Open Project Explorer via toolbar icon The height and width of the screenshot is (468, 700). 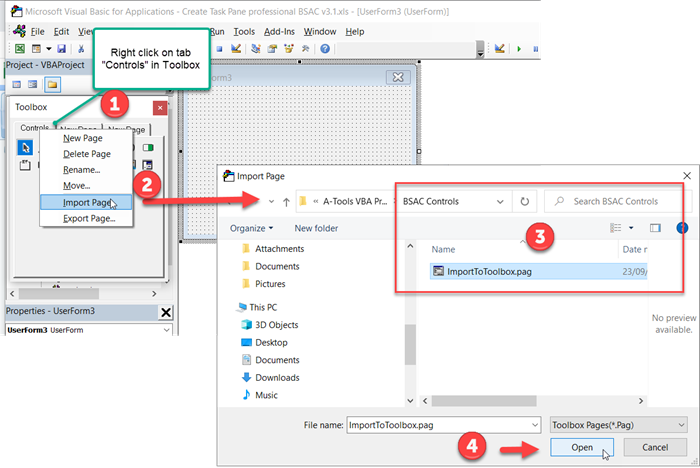[255, 48]
